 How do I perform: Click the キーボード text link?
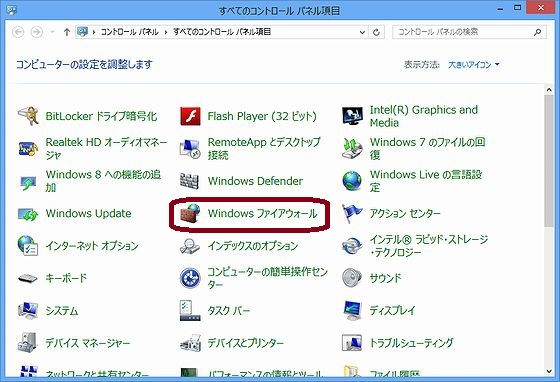point(66,278)
